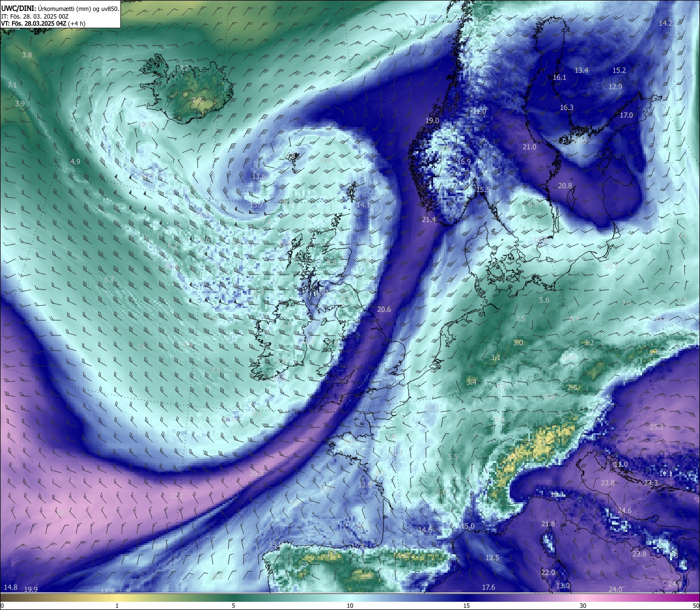Image resolution: width=700 pixels, height=610 pixels.
Task: Click the 2.6 value over the Alps
Action: (x=572, y=388)
